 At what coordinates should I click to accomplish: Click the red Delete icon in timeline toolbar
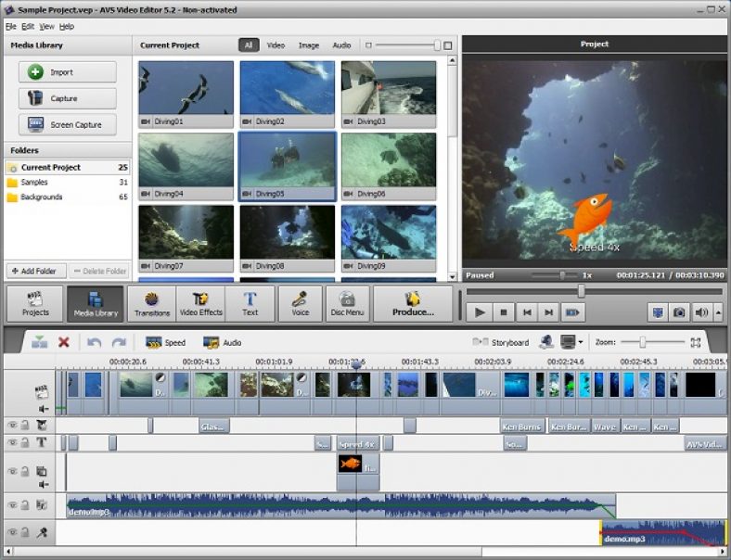tap(64, 342)
